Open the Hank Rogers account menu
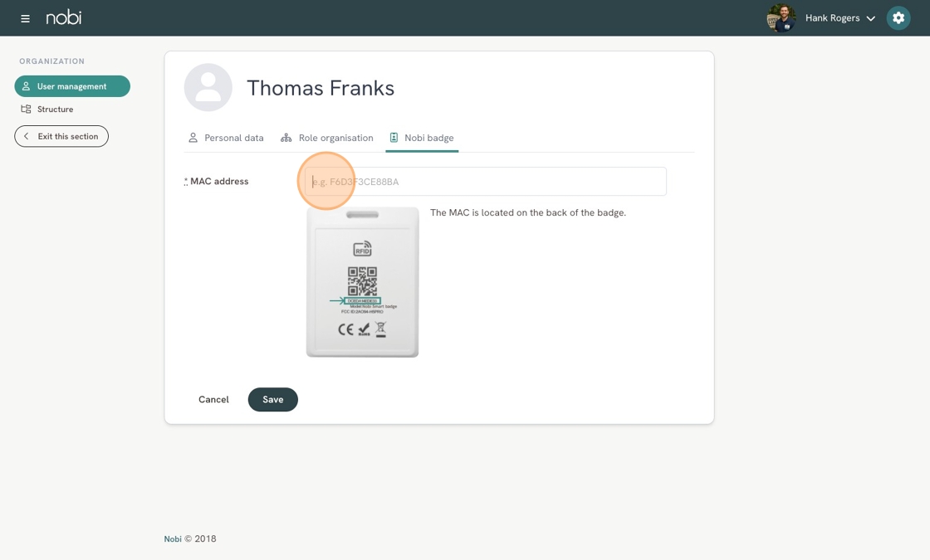Image resolution: width=930 pixels, height=560 pixels. 832,18
